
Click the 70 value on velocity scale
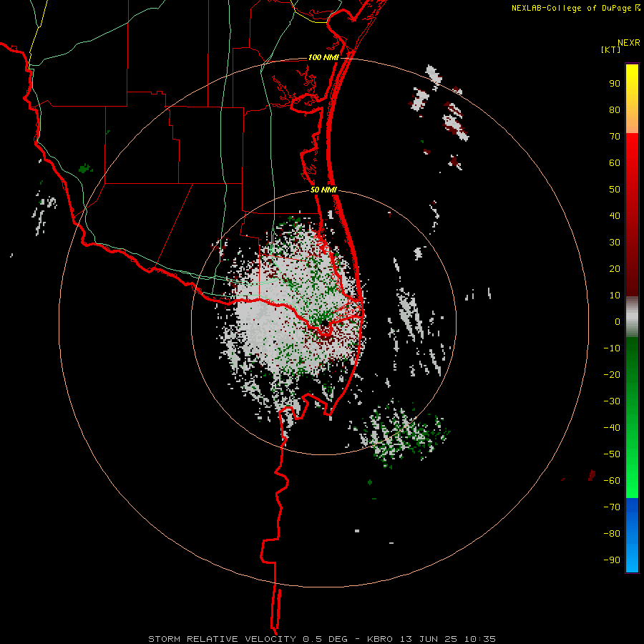tap(615, 137)
